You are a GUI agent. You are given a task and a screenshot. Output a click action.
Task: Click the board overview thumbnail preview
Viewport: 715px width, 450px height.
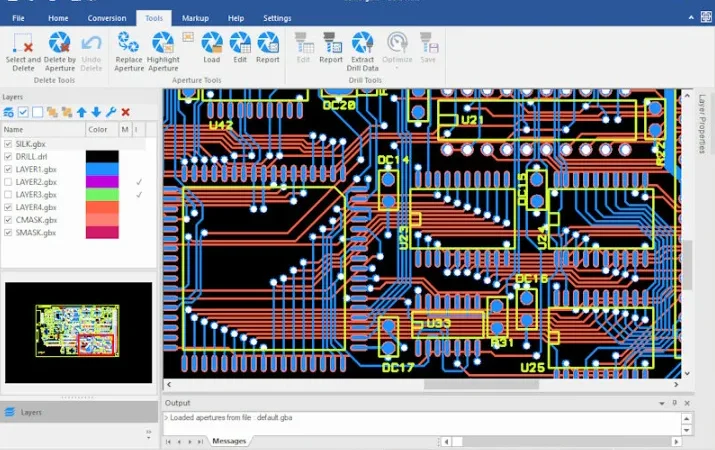[x=78, y=332]
